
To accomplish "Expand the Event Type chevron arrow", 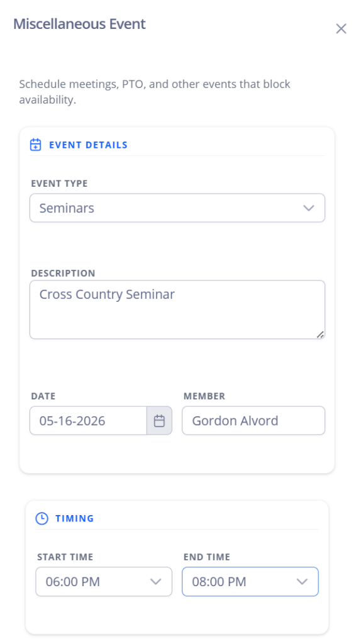I will (x=308, y=208).
